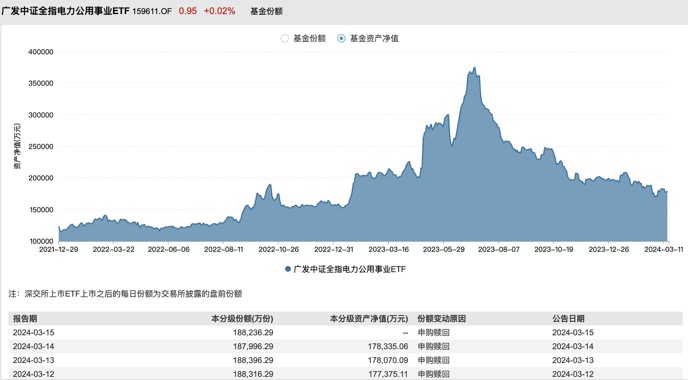Select the 2024-03-13 report date cell
This screenshot has width=688, height=380.
[x=33, y=360]
